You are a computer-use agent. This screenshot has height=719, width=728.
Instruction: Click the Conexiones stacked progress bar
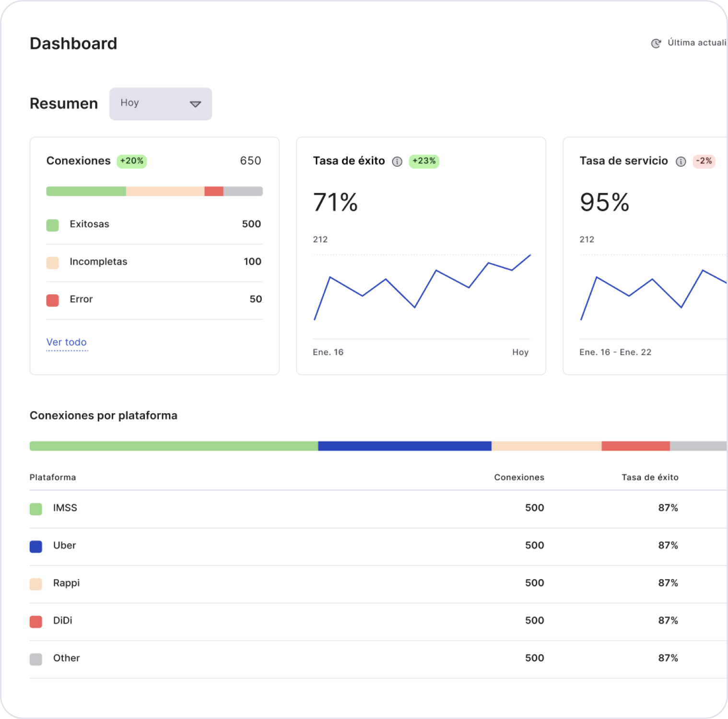(154, 191)
